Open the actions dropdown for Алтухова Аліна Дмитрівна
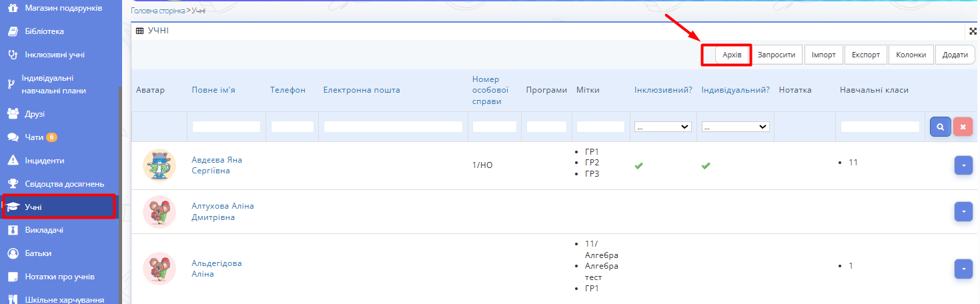The image size is (980, 304). [963, 211]
